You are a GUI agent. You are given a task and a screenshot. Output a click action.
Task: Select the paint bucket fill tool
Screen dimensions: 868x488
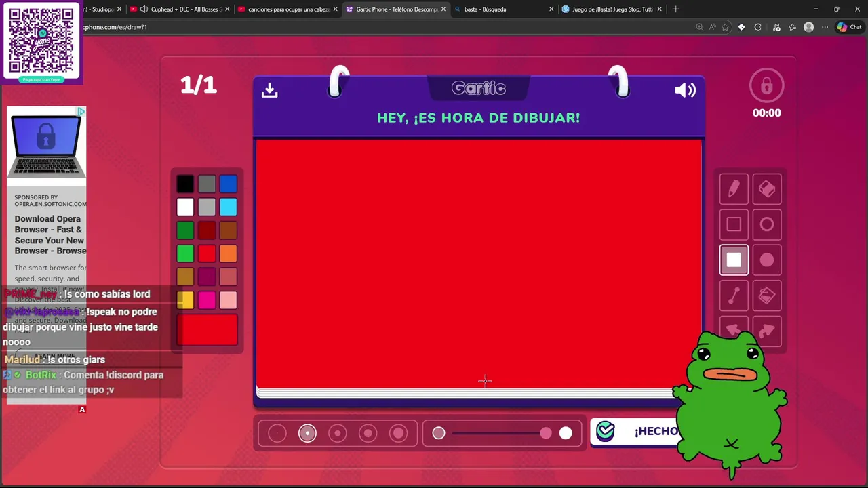[x=767, y=296]
